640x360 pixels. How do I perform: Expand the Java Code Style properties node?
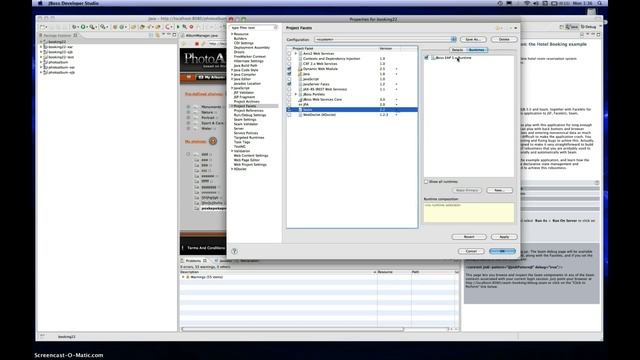coord(232,70)
